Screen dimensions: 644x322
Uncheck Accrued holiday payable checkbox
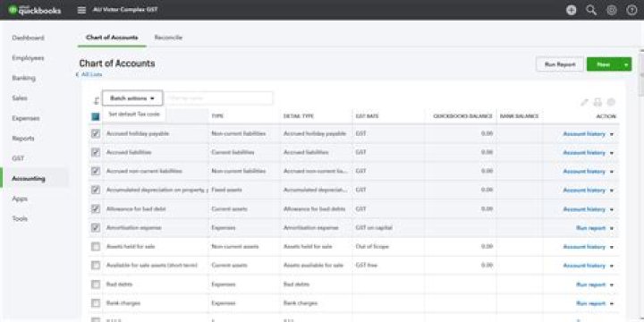tap(96, 133)
